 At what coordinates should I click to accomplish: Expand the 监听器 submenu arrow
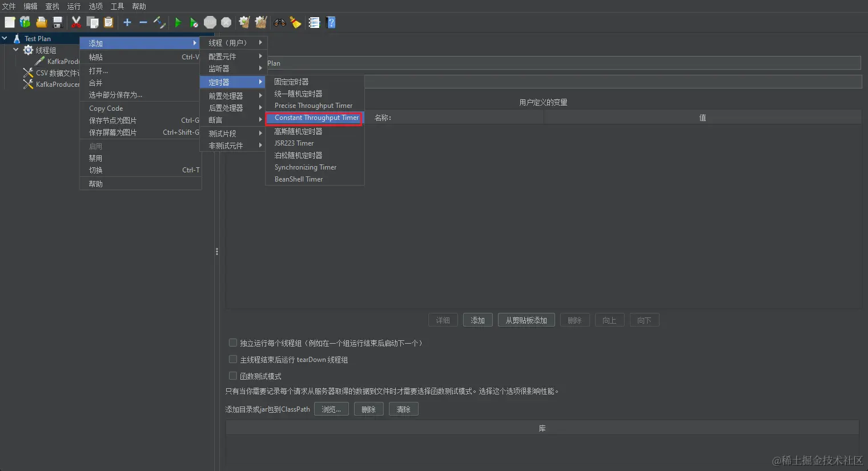click(x=260, y=68)
